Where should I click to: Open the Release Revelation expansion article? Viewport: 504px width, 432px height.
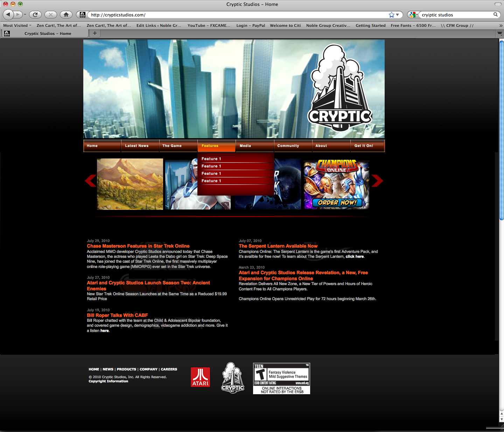(303, 276)
